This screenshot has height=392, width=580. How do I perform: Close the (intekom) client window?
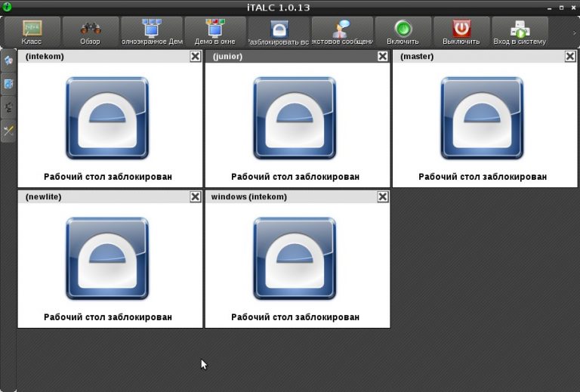coord(196,56)
